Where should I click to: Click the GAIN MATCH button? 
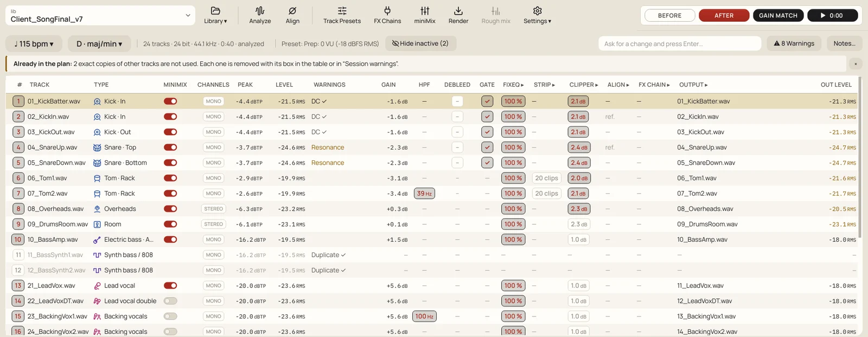[x=778, y=16]
